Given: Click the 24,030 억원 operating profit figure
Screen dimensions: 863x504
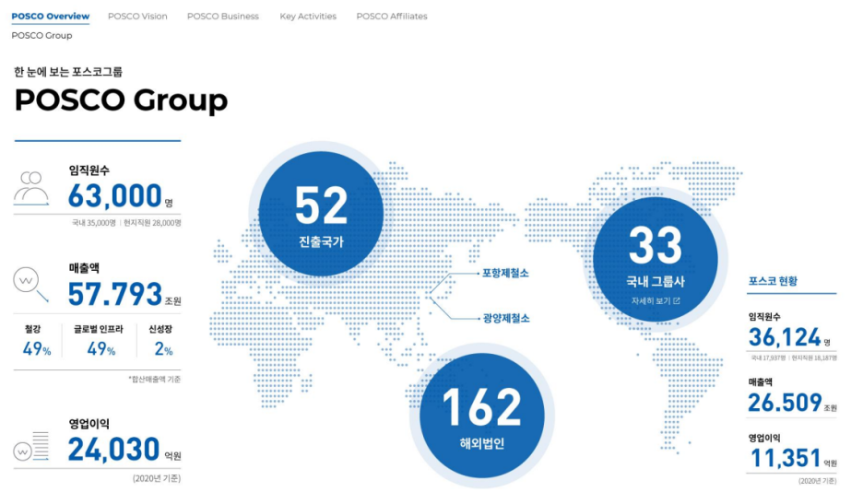Looking at the screenshot, I should [x=124, y=449].
